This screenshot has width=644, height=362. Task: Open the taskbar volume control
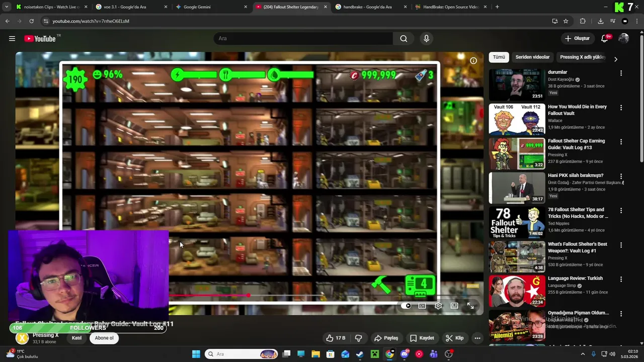[x=613, y=354]
